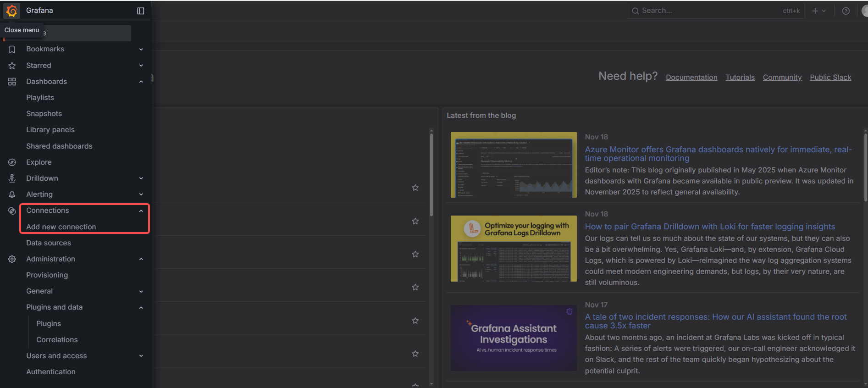Viewport: 868px width, 388px height.
Task: Open the Public Slack link
Action: click(x=830, y=78)
